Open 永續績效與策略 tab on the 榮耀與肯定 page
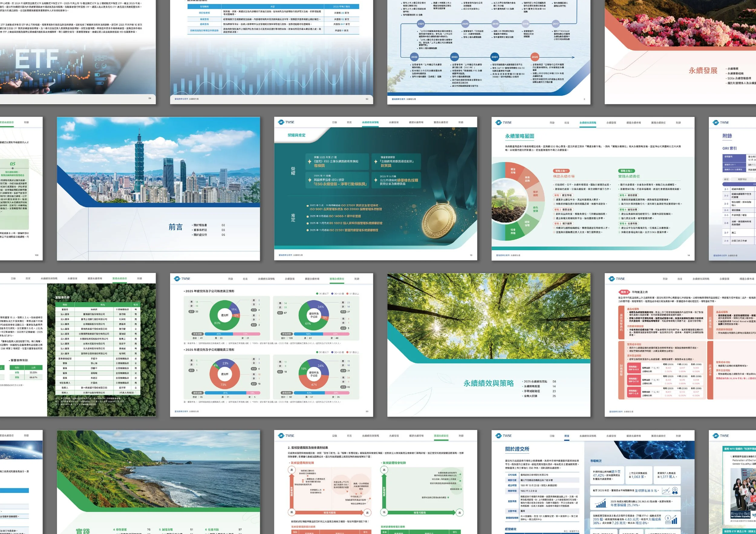This screenshot has height=534, width=756. coord(370,122)
